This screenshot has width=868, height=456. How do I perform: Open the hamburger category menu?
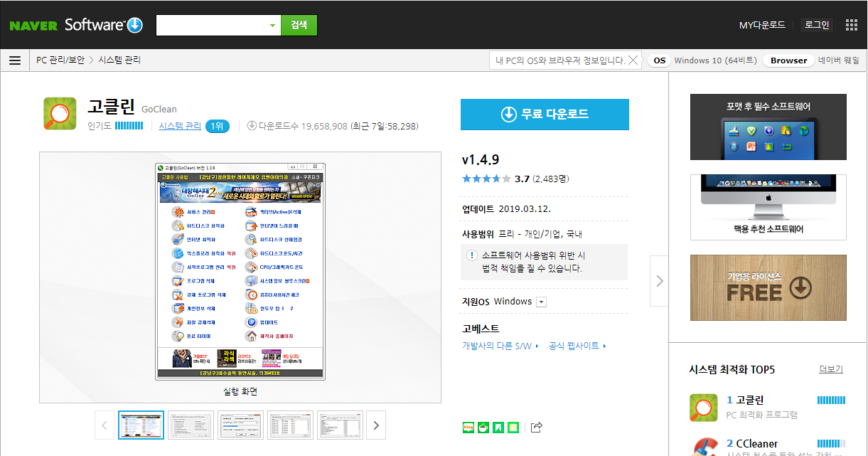pos(14,60)
